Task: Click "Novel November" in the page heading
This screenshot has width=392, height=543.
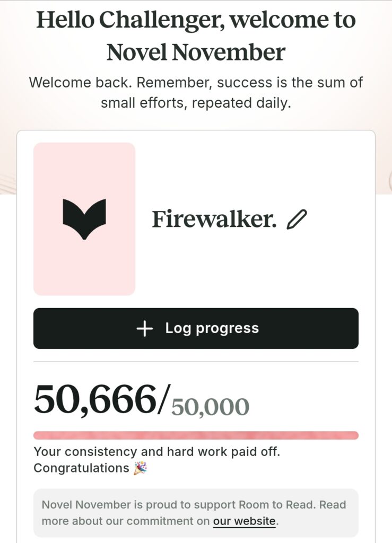Action: [x=196, y=52]
